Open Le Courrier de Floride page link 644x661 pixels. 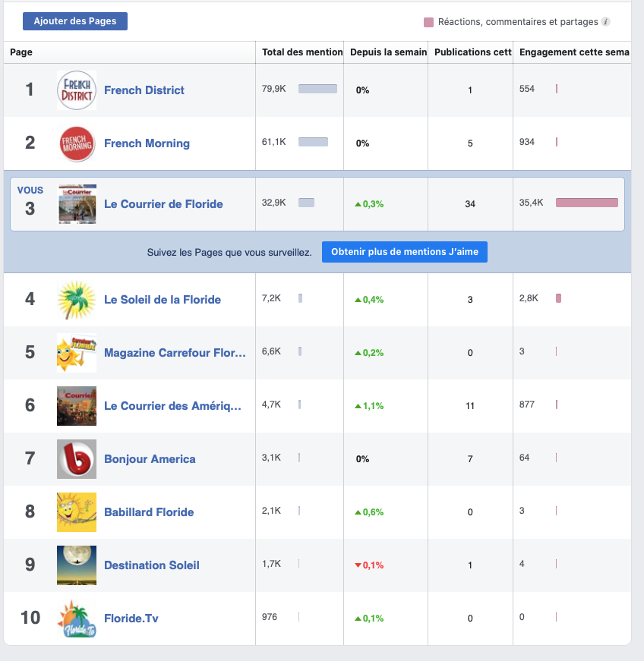(163, 204)
